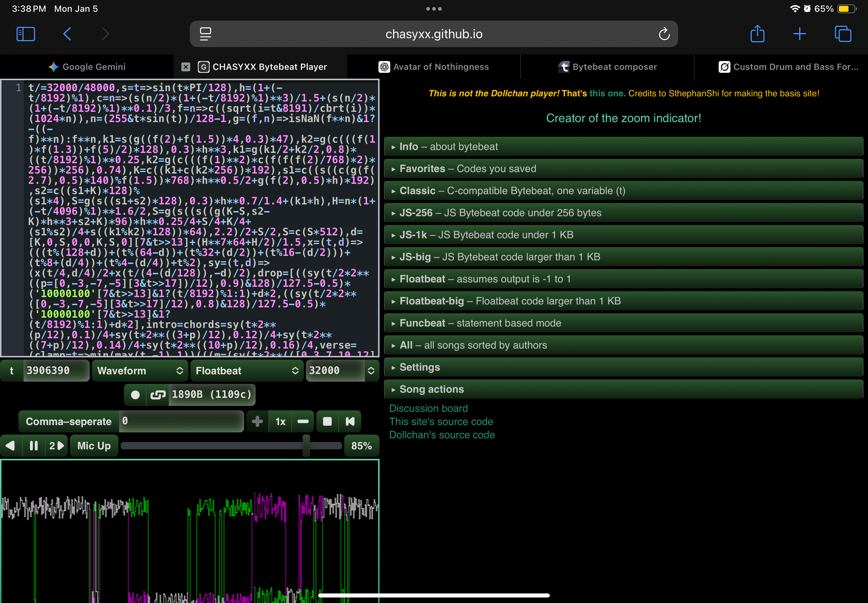
Task: Toggle Comma-seperate mode
Action: pyautogui.click(x=68, y=421)
